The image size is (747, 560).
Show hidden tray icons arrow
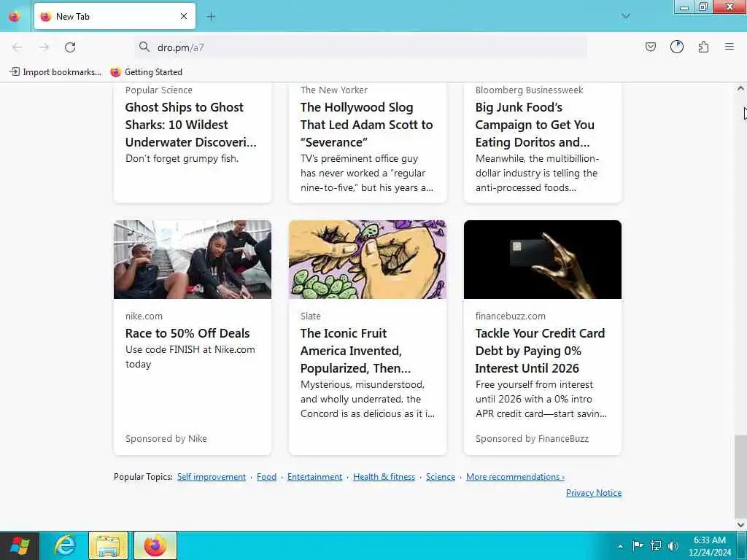tap(620, 546)
